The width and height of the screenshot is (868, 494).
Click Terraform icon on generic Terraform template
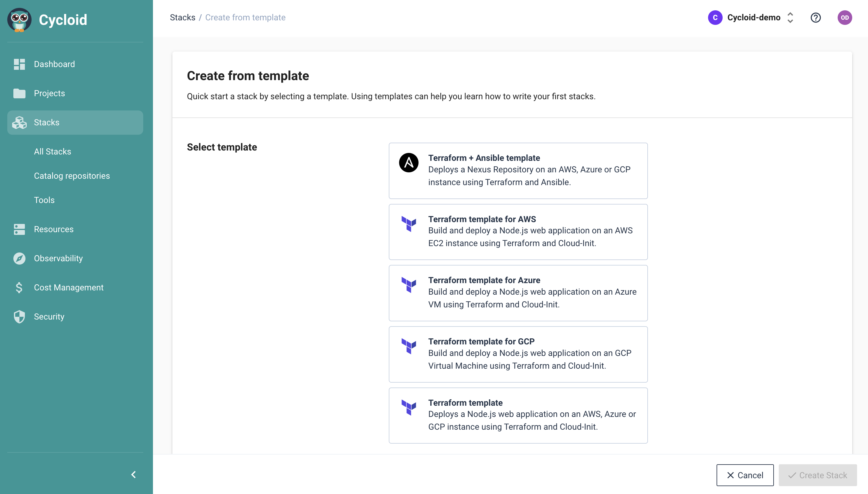tap(409, 408)
